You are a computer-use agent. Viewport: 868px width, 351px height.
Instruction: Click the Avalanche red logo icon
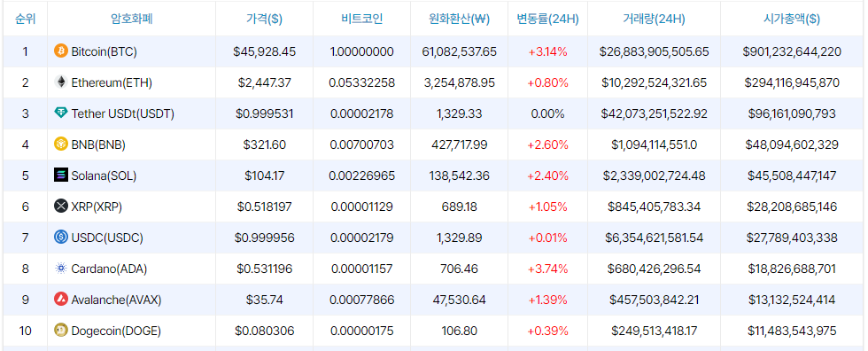click(61, 300)
